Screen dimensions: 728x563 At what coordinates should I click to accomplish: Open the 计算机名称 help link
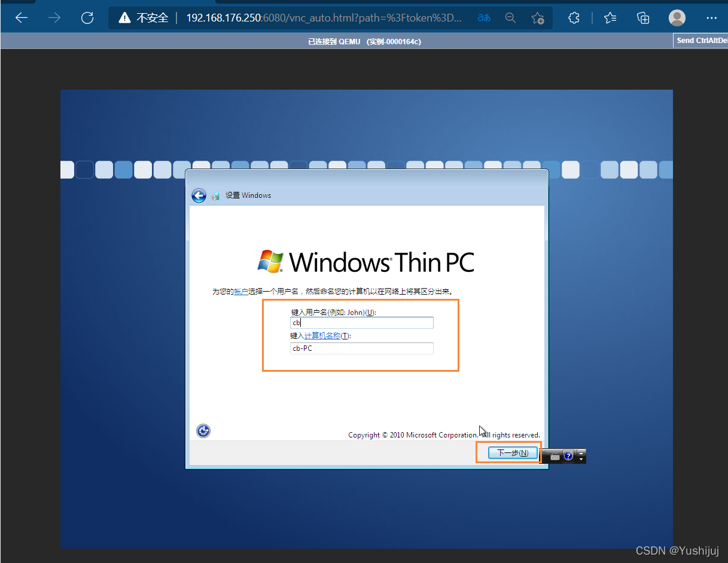(x=322, y=336)
